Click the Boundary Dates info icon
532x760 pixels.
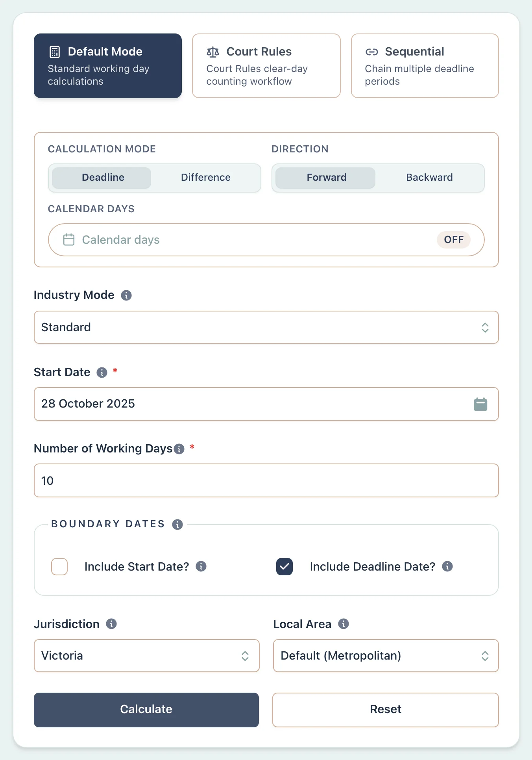tap(177, 525)
